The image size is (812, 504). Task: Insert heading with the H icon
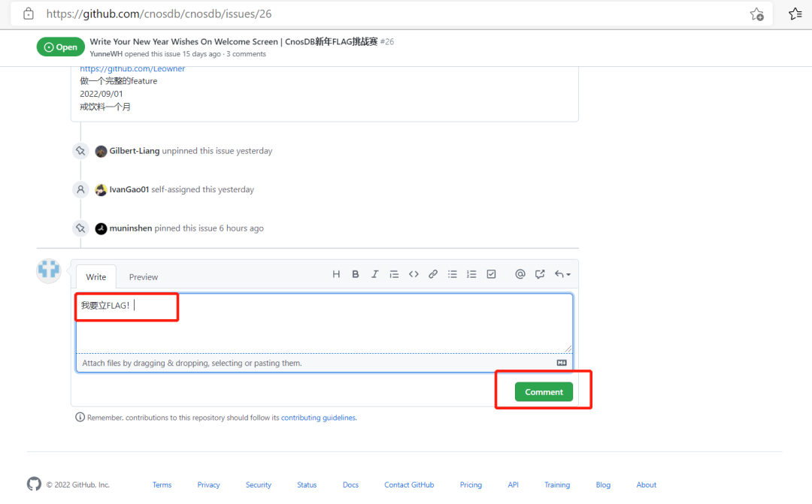point(336,274)
